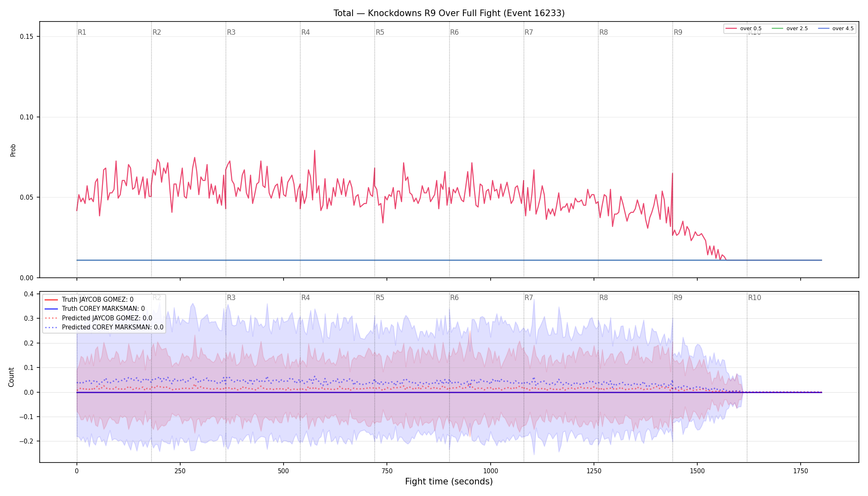
Task: Select the R6 round label in the Count chart
Action: click(x=454, y=298)
